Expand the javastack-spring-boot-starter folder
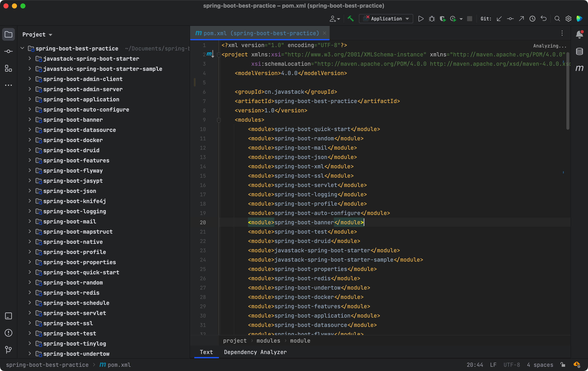Image resolution: width=588 pixels, height=371 pixels. [30, 59]
